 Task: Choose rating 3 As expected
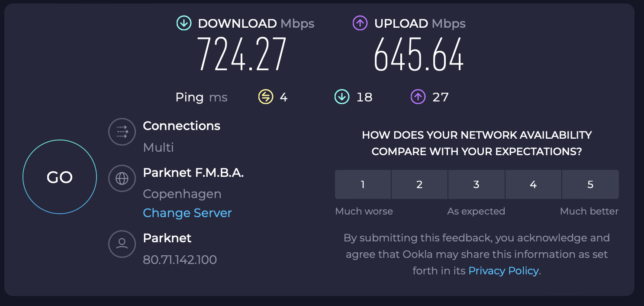click(x=476, y=185)
